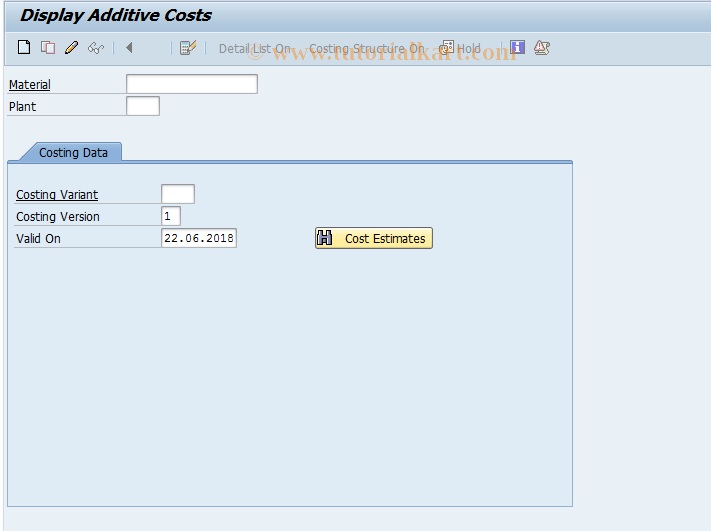Click the Costing Version field

point(171,216)
